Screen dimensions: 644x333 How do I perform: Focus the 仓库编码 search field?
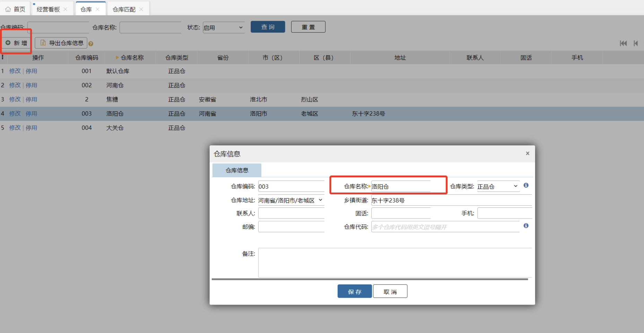pyautogui.click(x=58, y=27)
